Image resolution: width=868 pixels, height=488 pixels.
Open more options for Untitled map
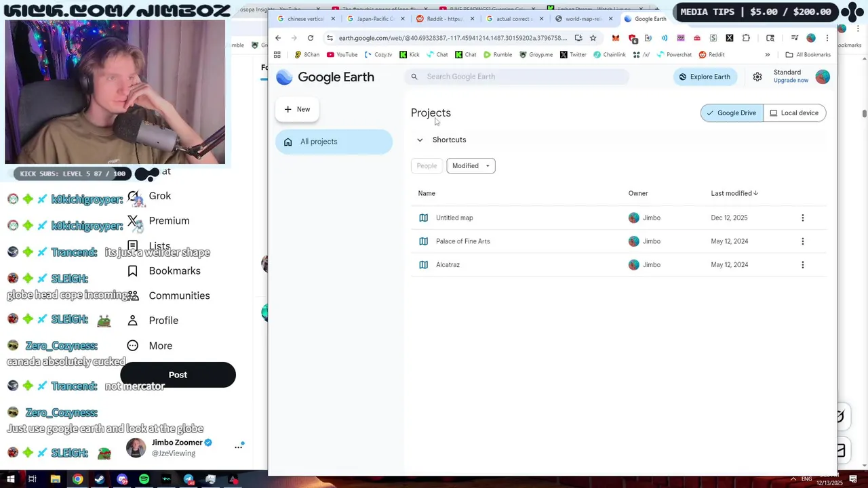point(803,218)
